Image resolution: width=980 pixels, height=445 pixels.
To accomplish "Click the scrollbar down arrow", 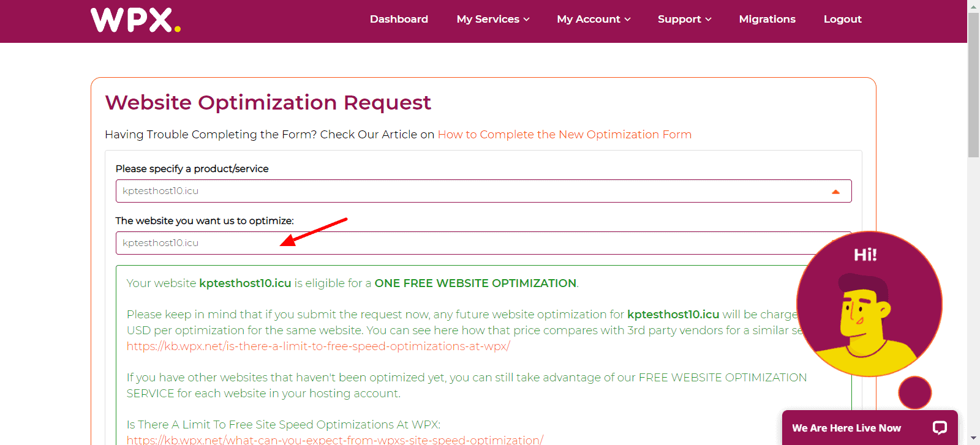I will [973, 439].
